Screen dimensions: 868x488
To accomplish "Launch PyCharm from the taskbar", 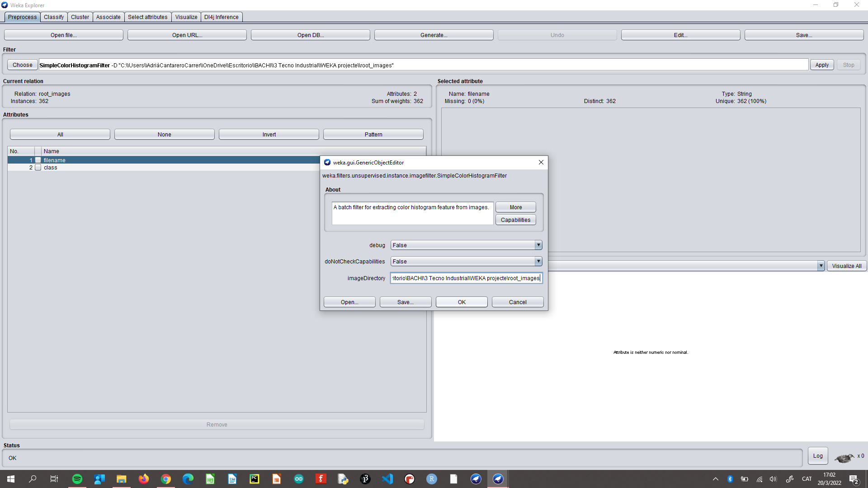I will point(255,479).
